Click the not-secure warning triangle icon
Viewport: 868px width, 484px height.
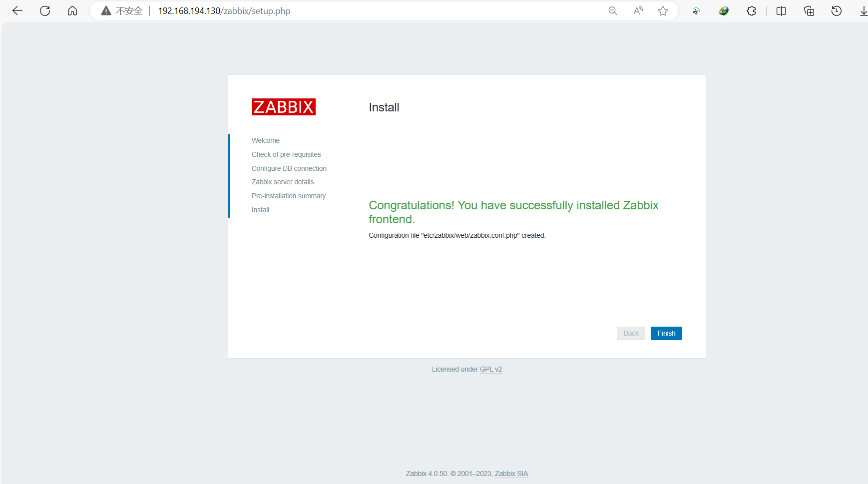tap(106, 11)
